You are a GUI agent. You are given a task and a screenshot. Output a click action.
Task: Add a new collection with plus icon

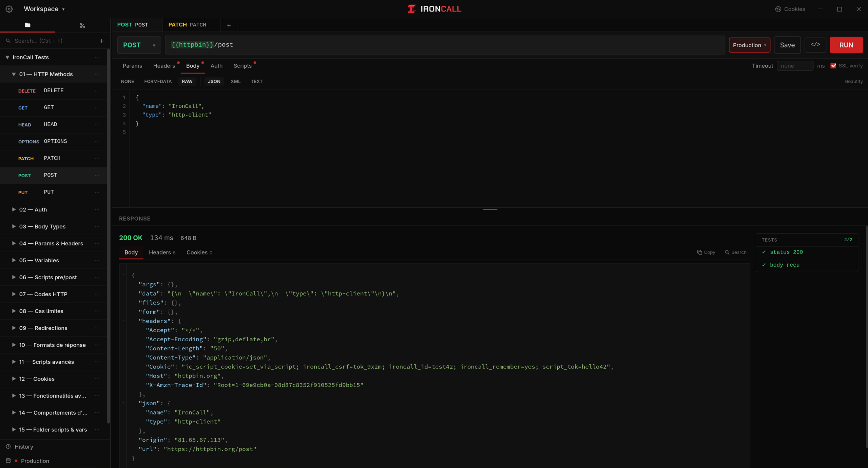(x=101, y=41)
